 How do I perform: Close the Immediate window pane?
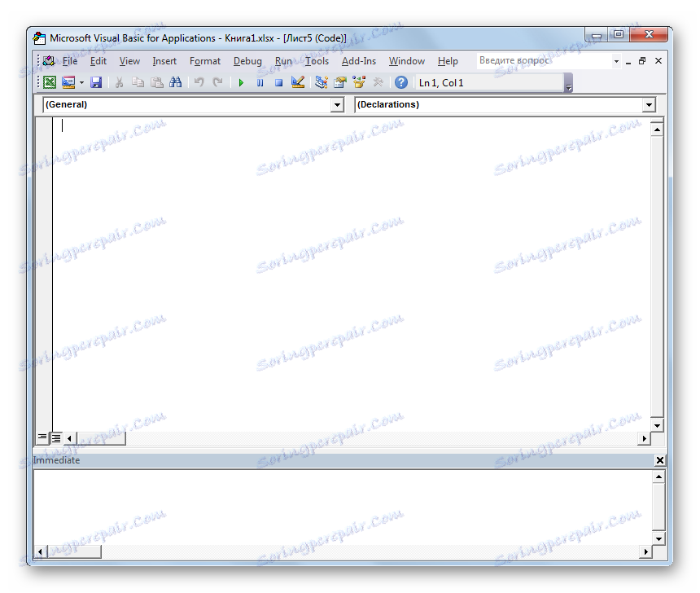[x=659, y=460]
